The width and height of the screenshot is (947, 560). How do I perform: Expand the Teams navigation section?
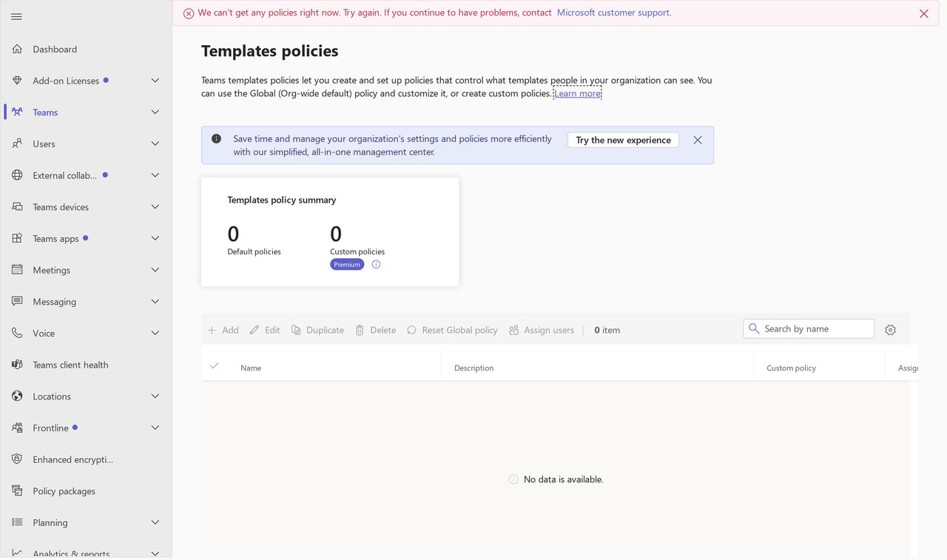[155, 112]
